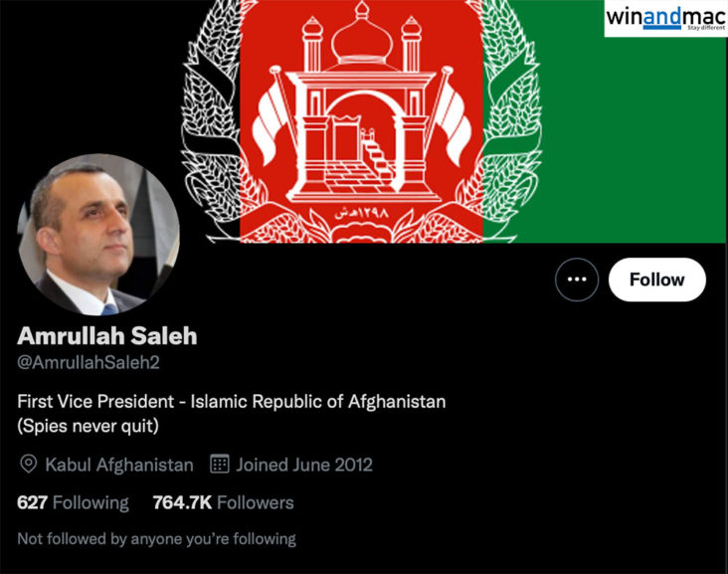Click the Follow button
Viewport: 728px width, 574px height.
[x=657, y=280]
